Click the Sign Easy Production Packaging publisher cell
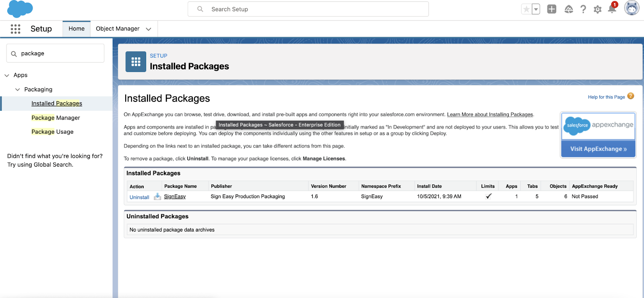The height and width of the screenshot is (298, 644). pos(248,197)
